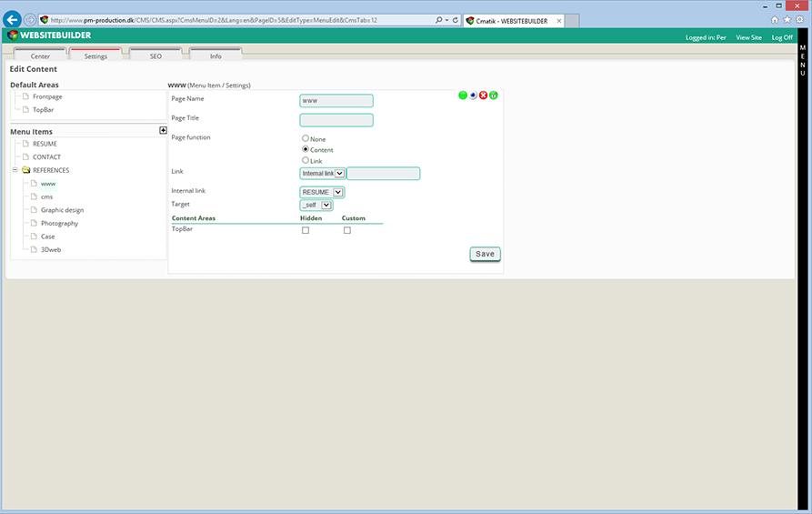Viewport: 812px width, 514px height.
Task: Click the Page Title input field
Action: point(336,120)
